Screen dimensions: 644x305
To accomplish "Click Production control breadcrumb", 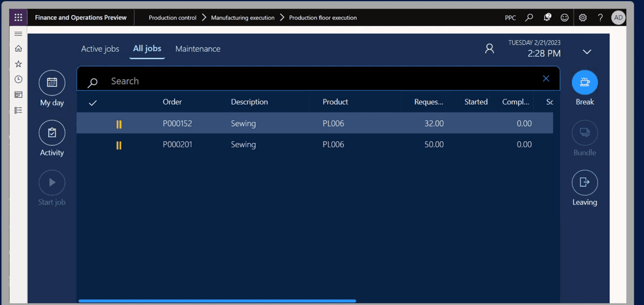I will pyautogui.click(x=172, y=18).
